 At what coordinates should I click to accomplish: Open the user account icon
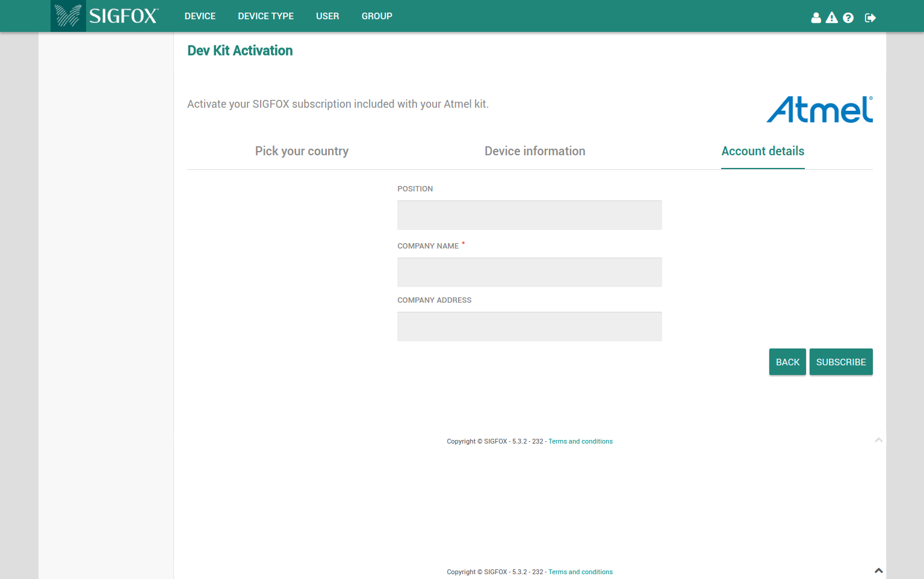(816, 17)
